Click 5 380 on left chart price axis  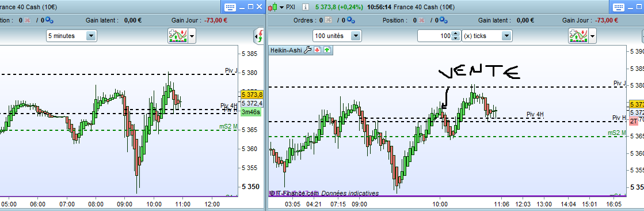(249, 73)
